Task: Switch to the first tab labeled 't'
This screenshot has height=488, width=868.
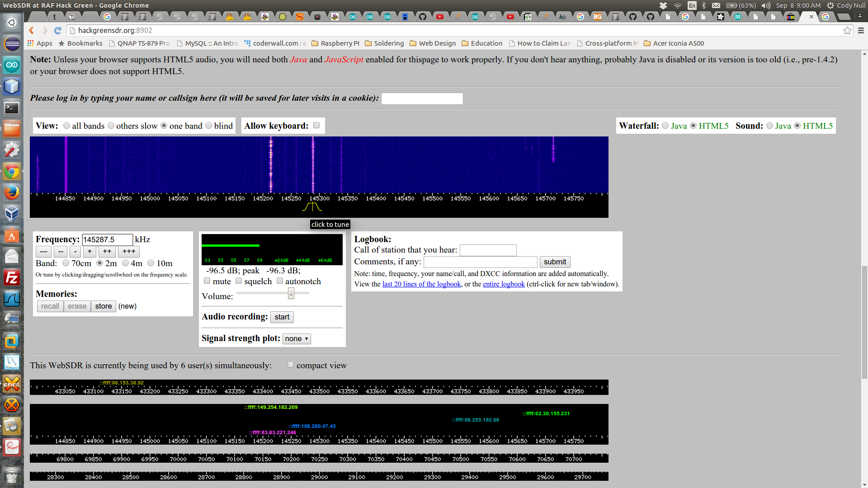Action: coord(55,17)
